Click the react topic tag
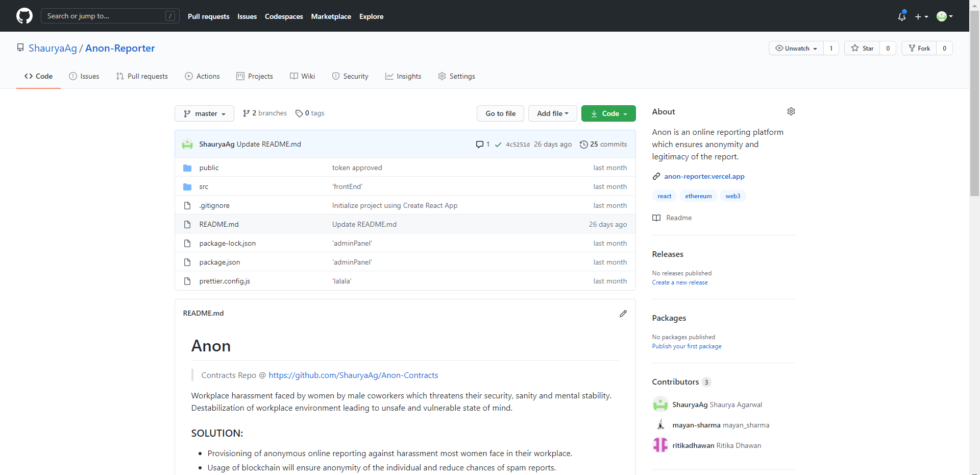This screenshot has height=475, width=980. click(665, 196)
